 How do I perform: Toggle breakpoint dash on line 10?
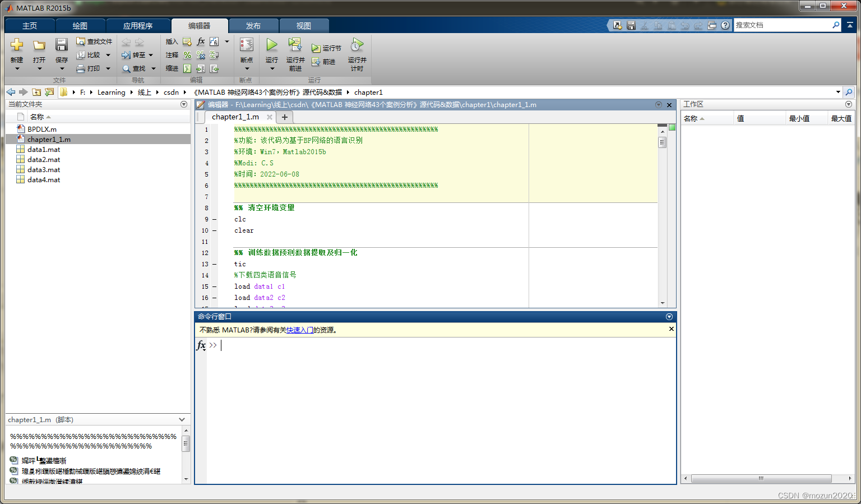pos(214,230)
